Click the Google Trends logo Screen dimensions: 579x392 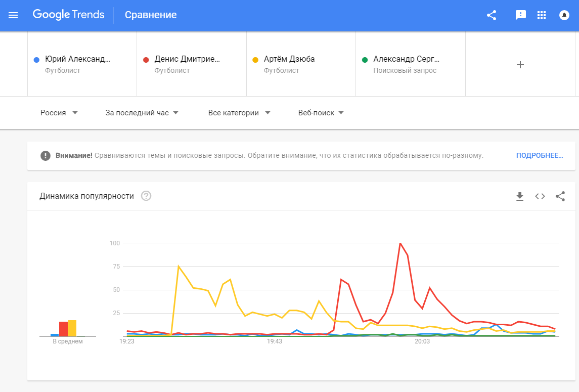pyautogui.click(x=69, y=15)
